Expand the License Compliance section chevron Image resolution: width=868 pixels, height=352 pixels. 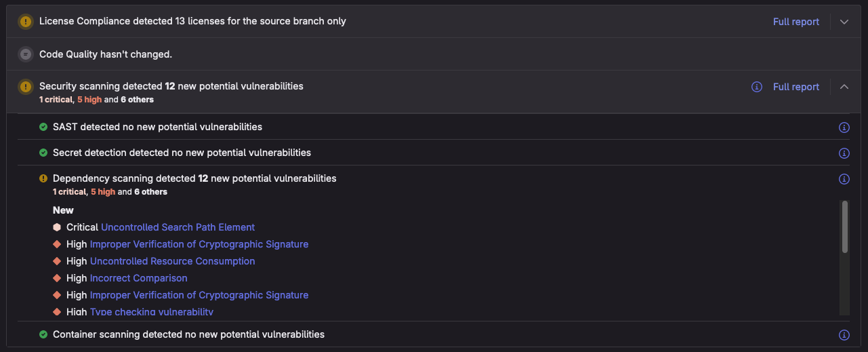click(x=844, y=22)
